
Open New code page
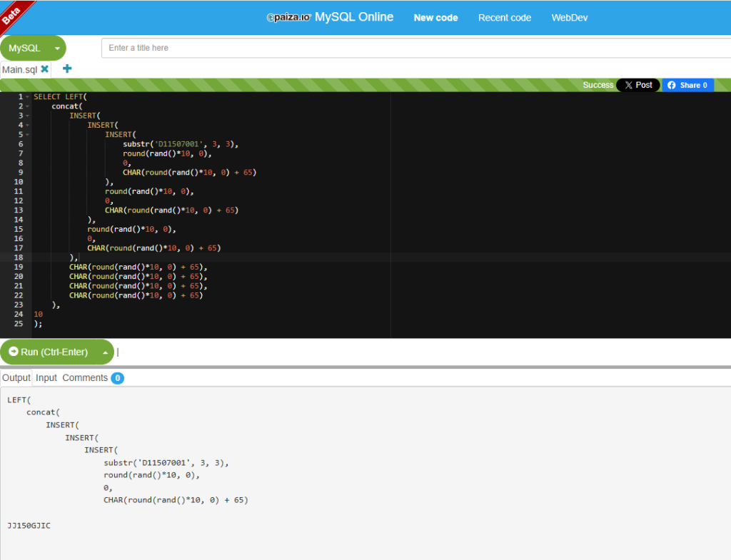point(435,18)
